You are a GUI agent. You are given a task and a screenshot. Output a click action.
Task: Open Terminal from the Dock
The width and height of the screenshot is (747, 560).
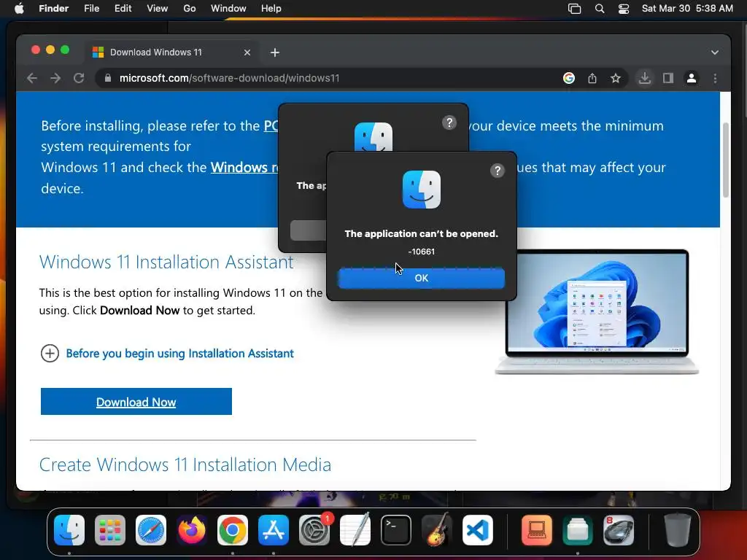point(396,530)
